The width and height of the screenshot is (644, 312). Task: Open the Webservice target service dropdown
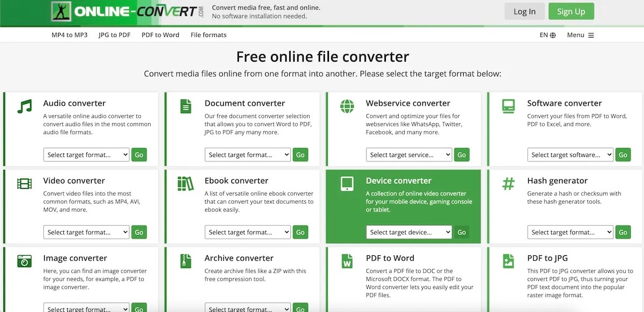[x=409, y=154]
